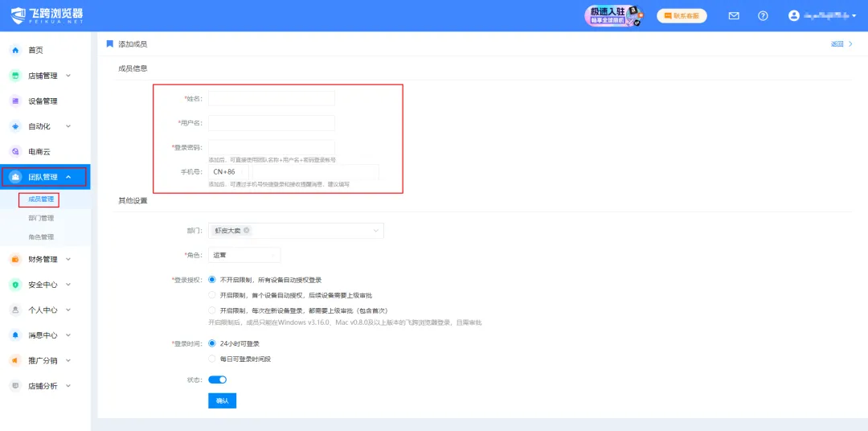
Task: Click the 用户名 input field
Action: [x=272, y=123]
